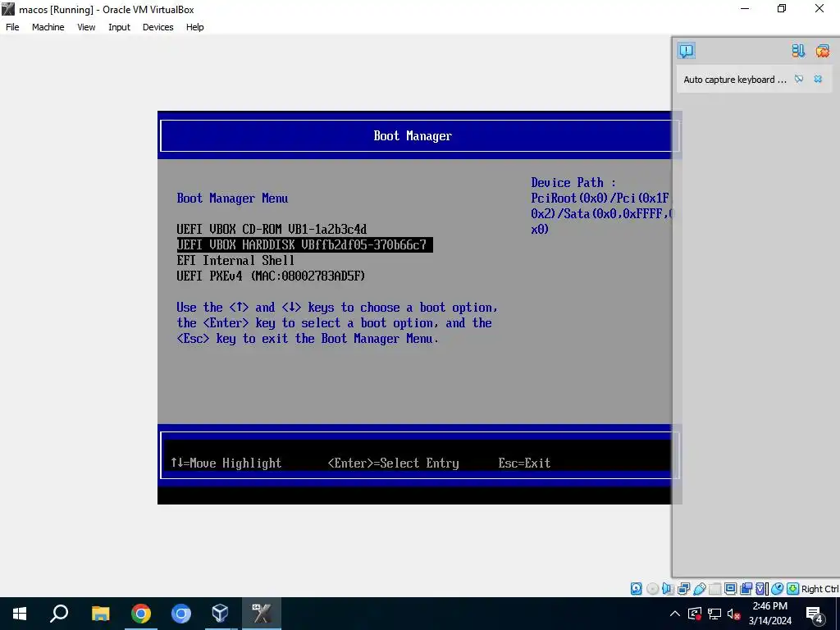840x630 pixels.
Task: Click the Auto capture keyboard notification text
Action: pyautogui.click(x=734, y=80)
